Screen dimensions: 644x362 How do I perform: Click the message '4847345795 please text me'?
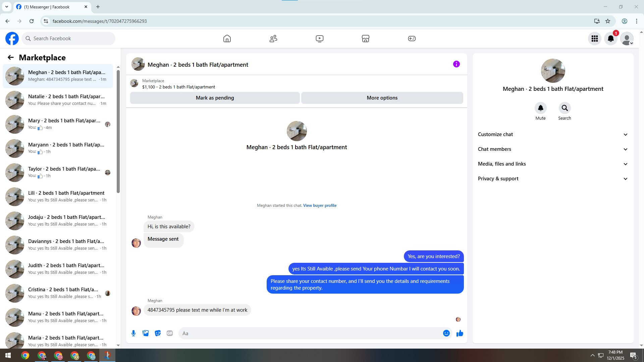(197, 310)
